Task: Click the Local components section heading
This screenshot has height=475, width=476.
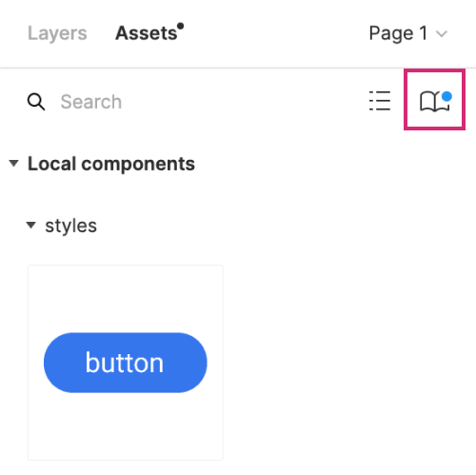Action: click(111, 164)
